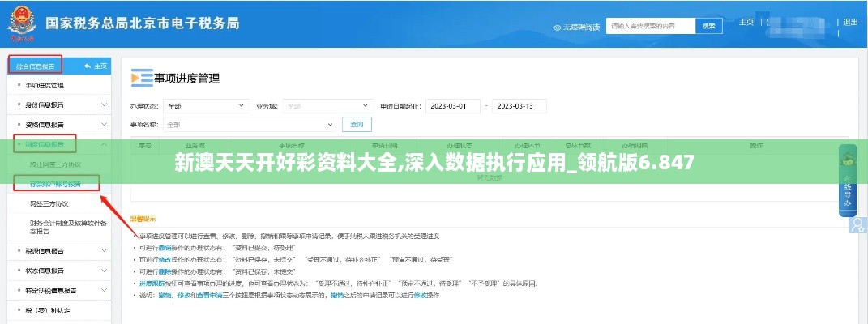This screenshot has height=324, width=868.
Task: Open the 事项名称 dropdown
Action: 249,125
